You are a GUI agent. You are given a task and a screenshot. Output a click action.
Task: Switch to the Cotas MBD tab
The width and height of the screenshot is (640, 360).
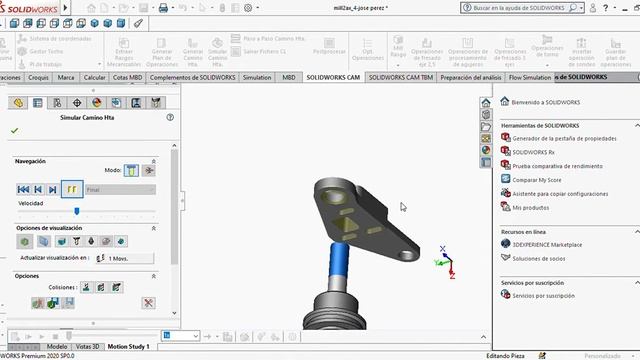pos(127,77)
